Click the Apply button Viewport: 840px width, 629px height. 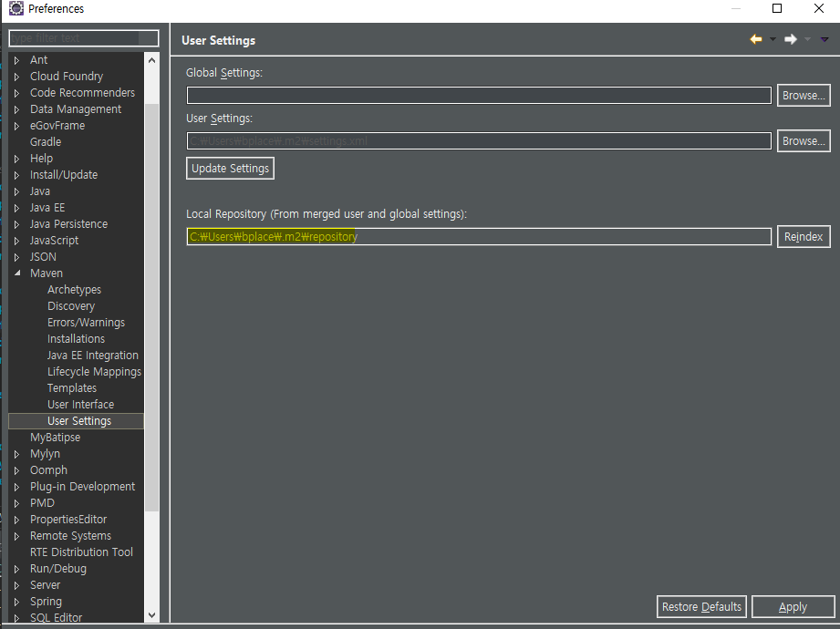[x=793, y=606]
